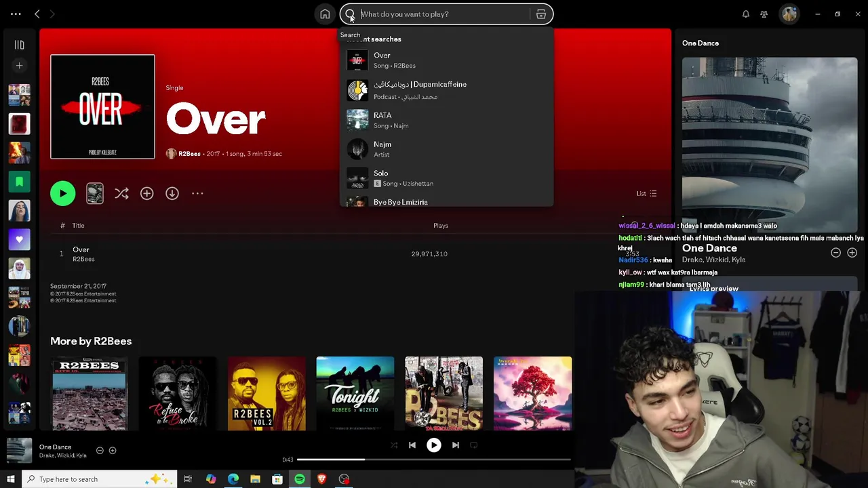Skip to previous track
The height and width of the screenshot is (488, 868).
pyautogui.click(x=412, y=445)
